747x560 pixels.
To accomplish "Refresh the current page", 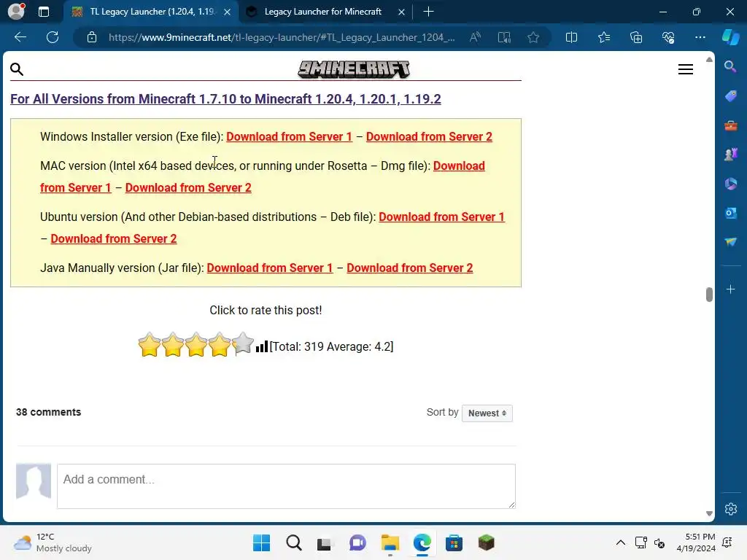I will 53,37.
